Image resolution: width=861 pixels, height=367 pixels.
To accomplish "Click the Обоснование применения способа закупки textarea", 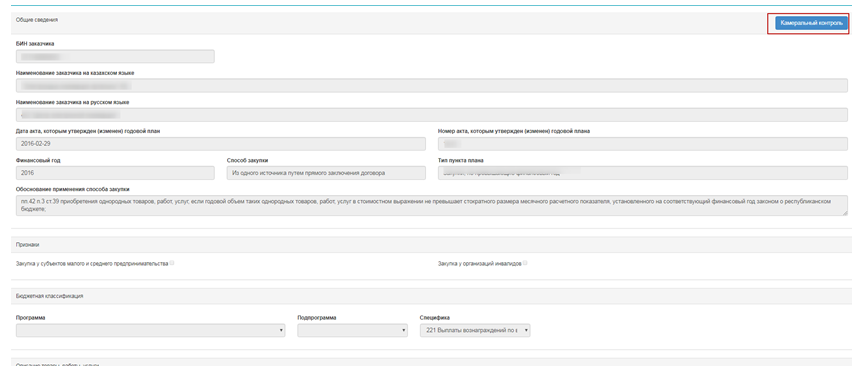I will pos(432,205).
